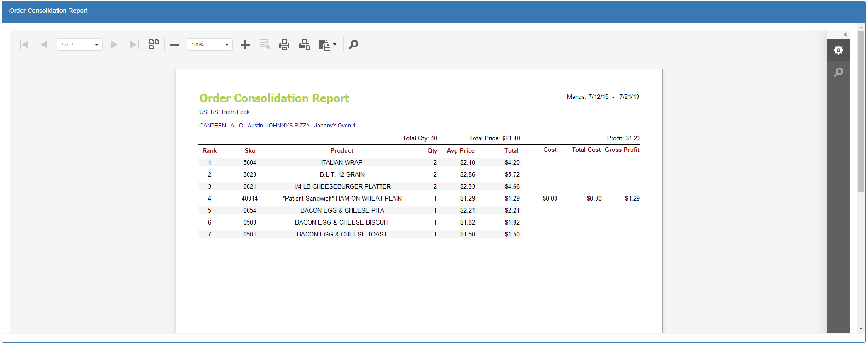Click the 'Order Consolidation Report' window title
This screenshot has width=868, height=346.
(x=48, y=11)
